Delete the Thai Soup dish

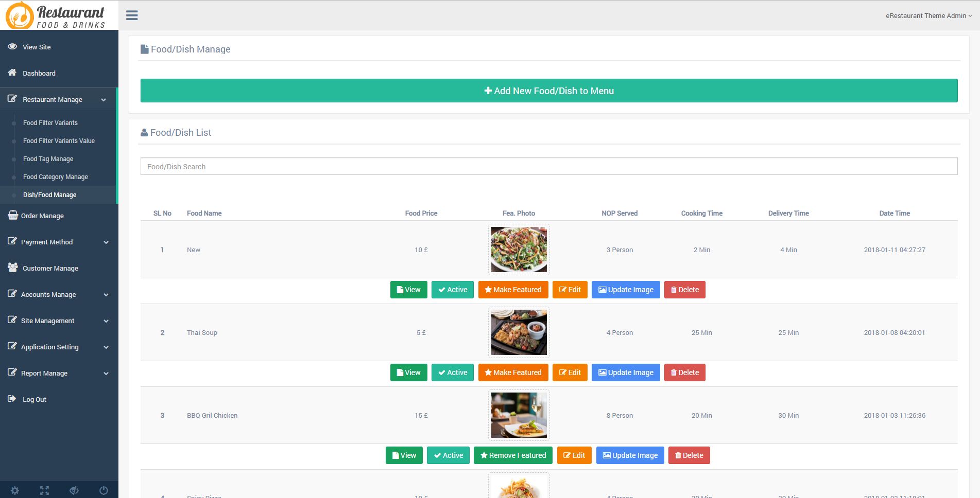[x=685, y=372]
